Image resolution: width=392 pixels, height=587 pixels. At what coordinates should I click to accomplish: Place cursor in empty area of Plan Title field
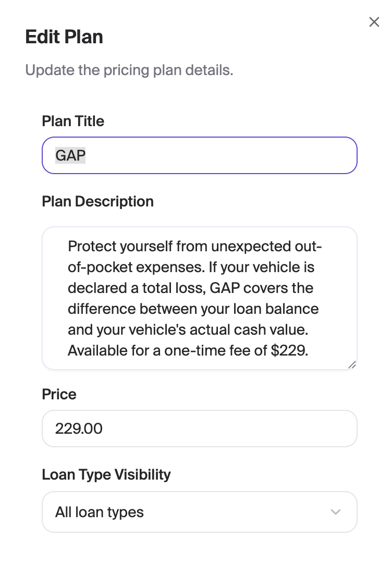tap(221, 155)
